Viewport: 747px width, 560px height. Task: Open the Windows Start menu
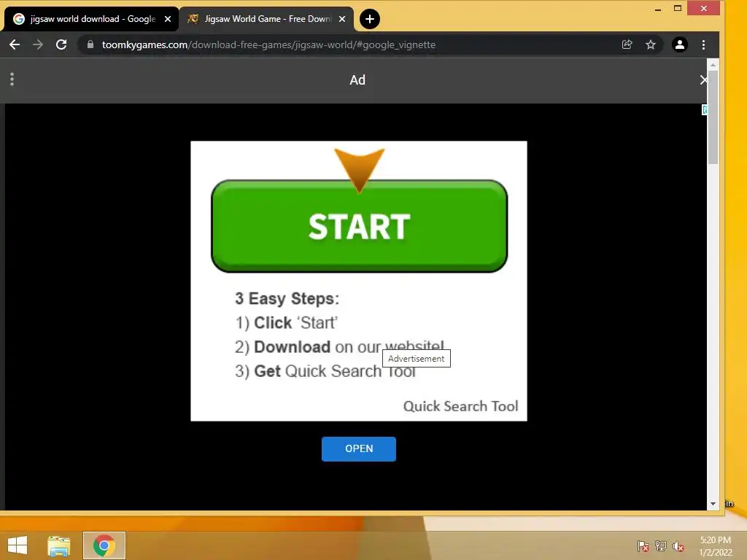tap(18, 545)
